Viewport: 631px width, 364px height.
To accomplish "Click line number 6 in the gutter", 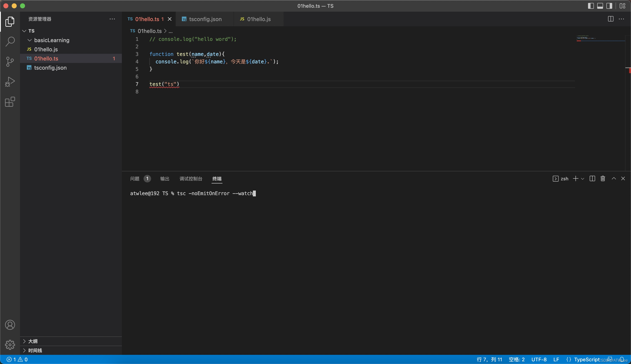I will pos(137,77).
